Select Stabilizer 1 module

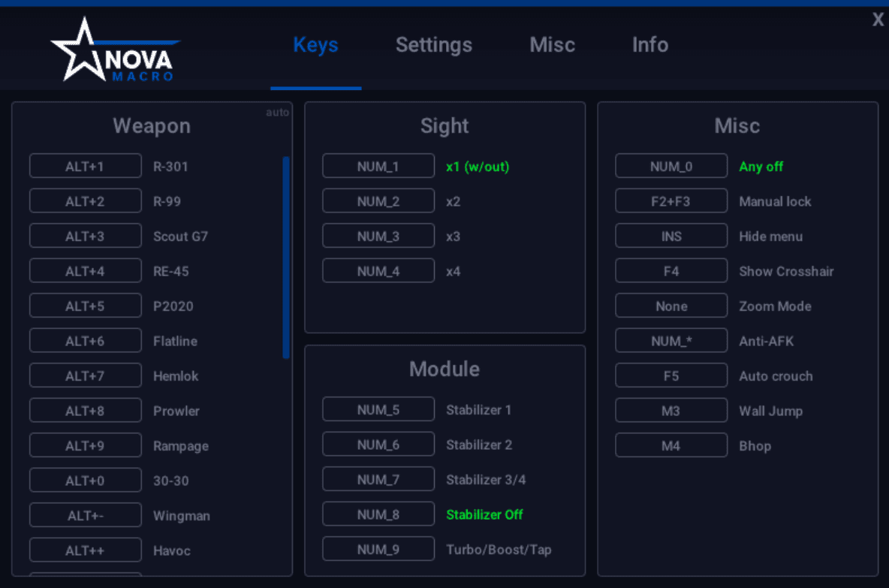tap(478, 410)
